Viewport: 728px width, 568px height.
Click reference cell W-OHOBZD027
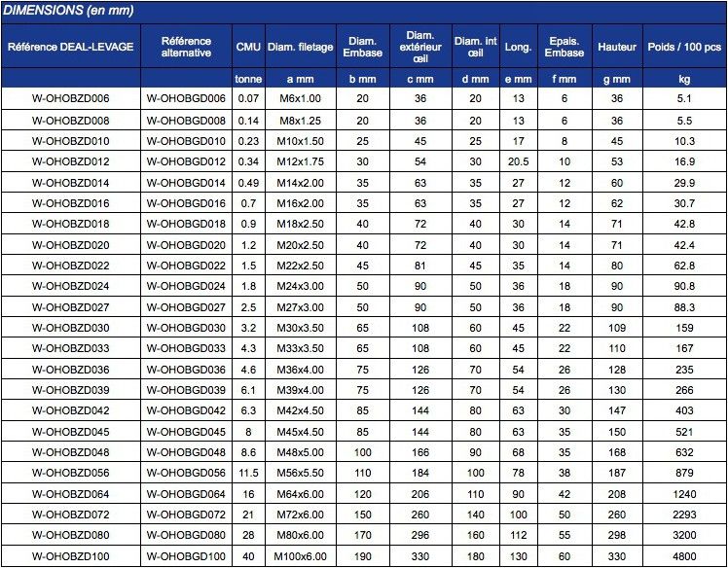click(71, 306)
